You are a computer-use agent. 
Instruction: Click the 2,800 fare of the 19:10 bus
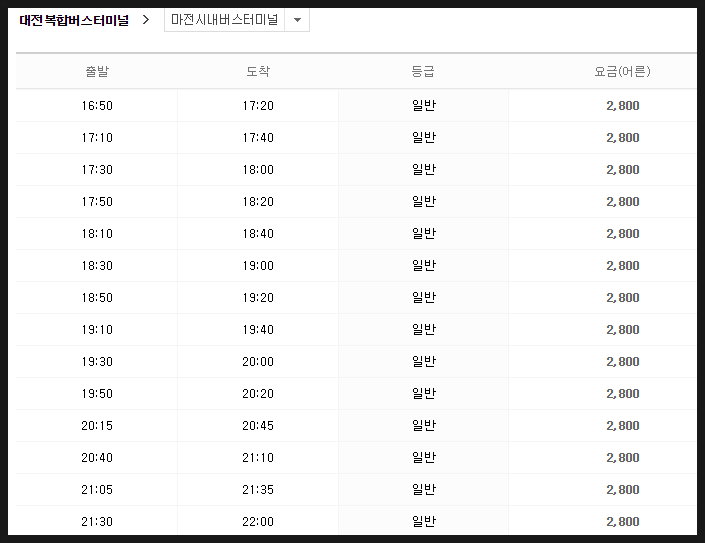click(623, 329)
